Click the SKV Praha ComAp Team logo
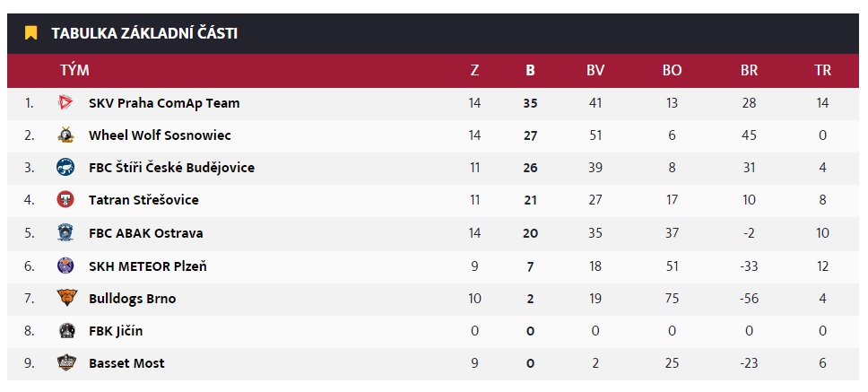Image resolution: width=868 pixels, height=392 pixels. point(65,102)
